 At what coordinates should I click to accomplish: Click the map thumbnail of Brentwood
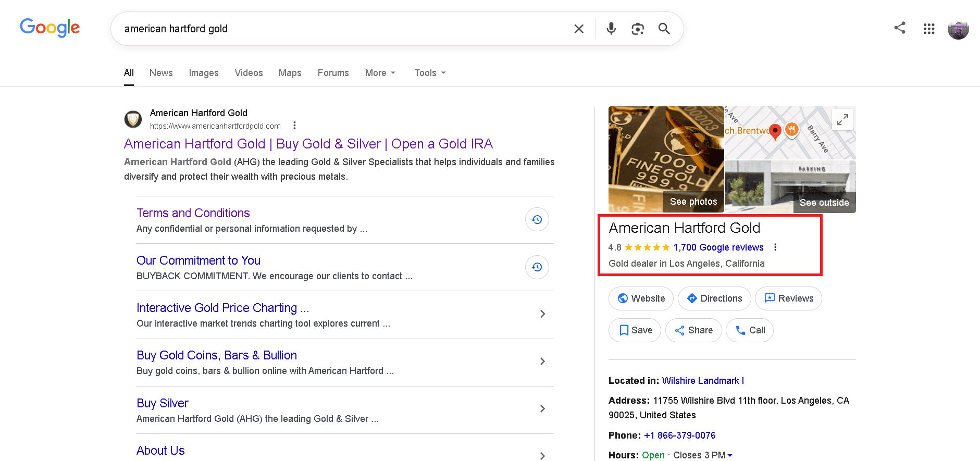[x=790, y=133]
